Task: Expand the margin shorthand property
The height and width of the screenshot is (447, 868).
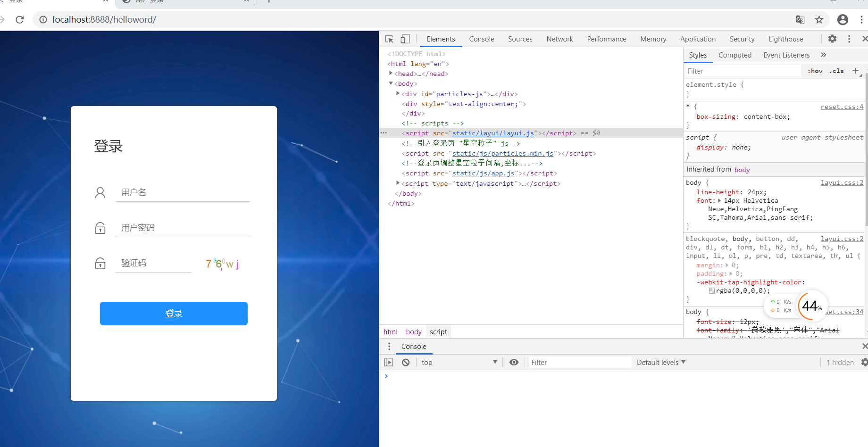Action: click(727, 265)
